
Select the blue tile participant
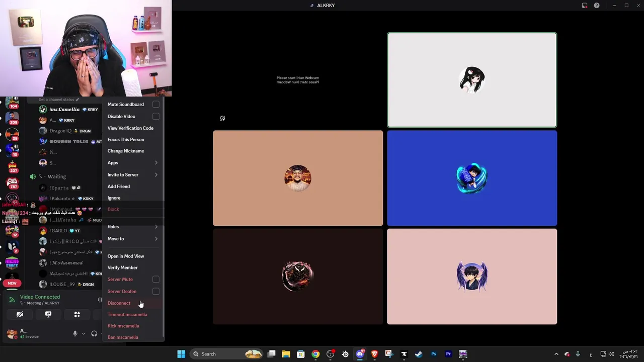472,178
